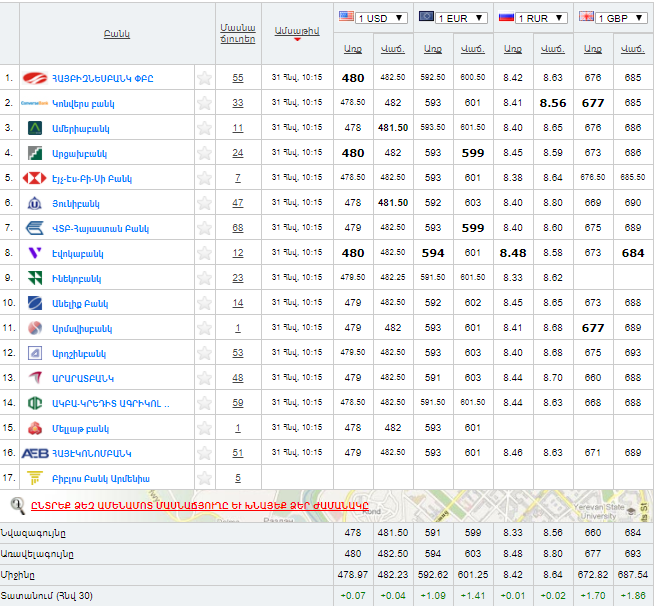Click the red banner link about nearest branch
The width and height of the screenshot is (654, 606).
[200, 505]
